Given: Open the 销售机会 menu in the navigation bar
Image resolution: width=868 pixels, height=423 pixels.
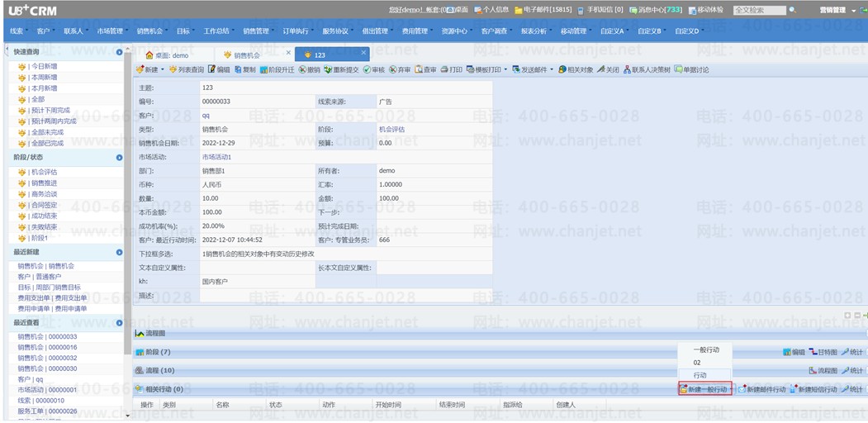Looking at the screenshot, I should point(151,31).
